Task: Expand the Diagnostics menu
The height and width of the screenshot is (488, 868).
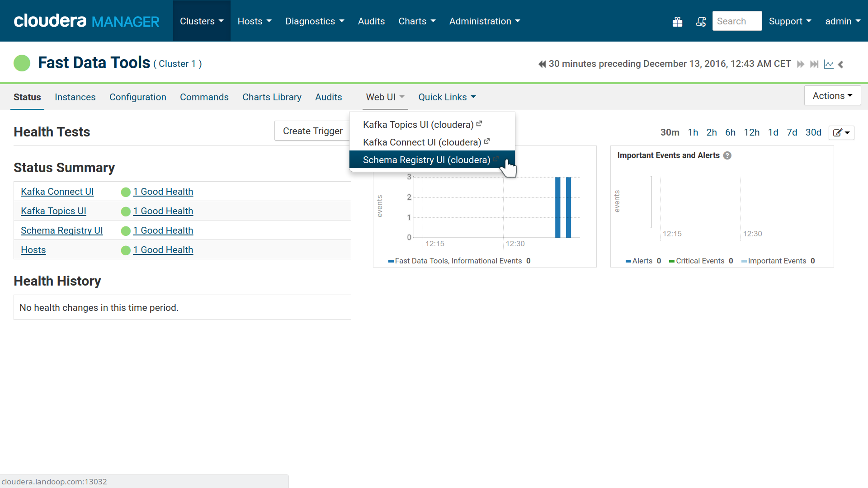Action: 315,21
